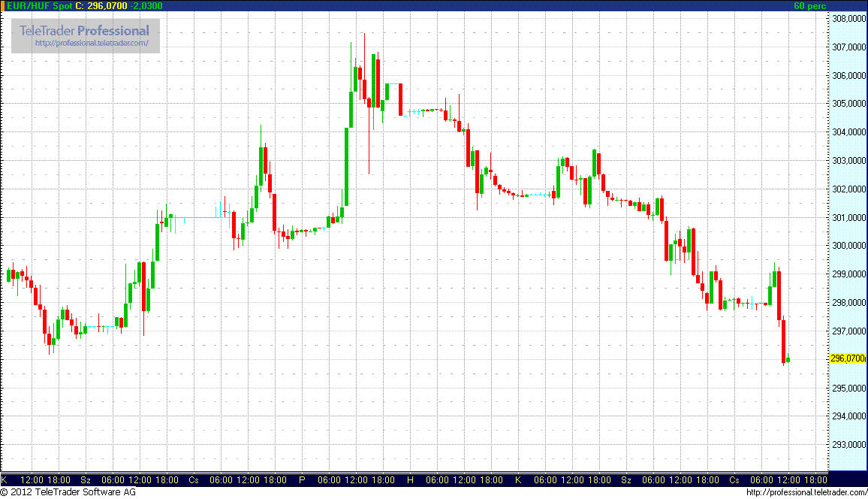Click the 308,0000 price axis label
This screenshot has width=868, height=499.
(849, 19)
